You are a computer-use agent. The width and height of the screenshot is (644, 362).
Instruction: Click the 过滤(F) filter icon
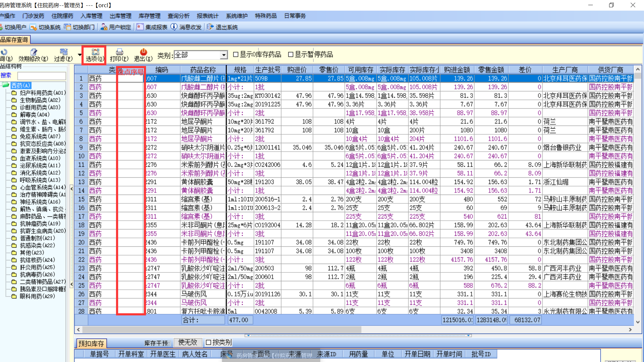(x=64, y=52)
